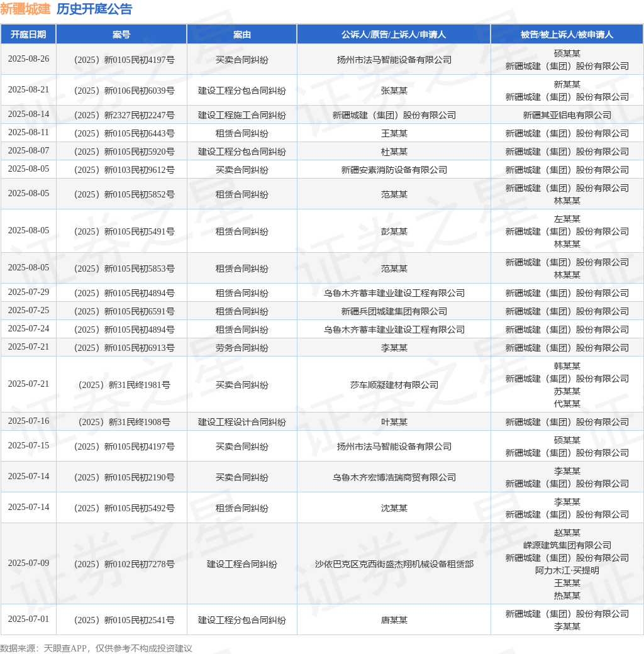
Task: Click the 建设工程合同纠纷 cause in 7278 row
Action: click(242, 564)
